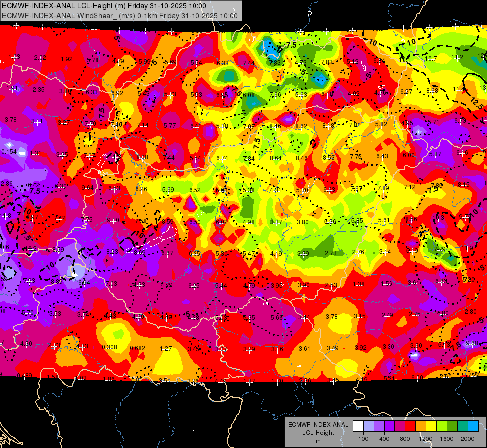Click the wind shear value '0.154'
This screenshot has width=487, height=448.
coord(9,152)
